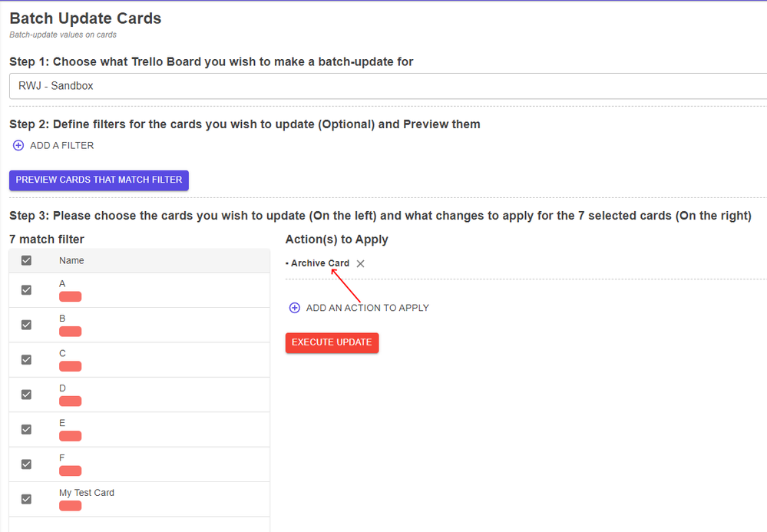
Task: Click the red label on My Test Card
Action: (x=71, y=506)
